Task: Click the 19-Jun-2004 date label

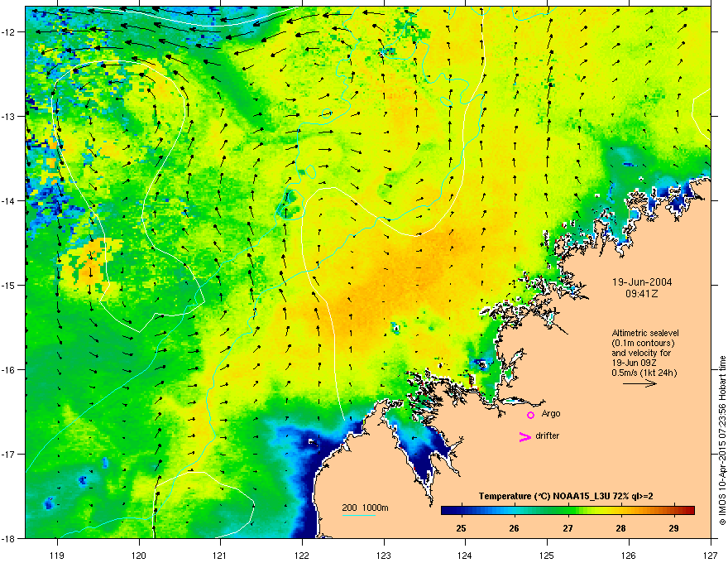Action: pyautogui.click(x=642, y=282)
